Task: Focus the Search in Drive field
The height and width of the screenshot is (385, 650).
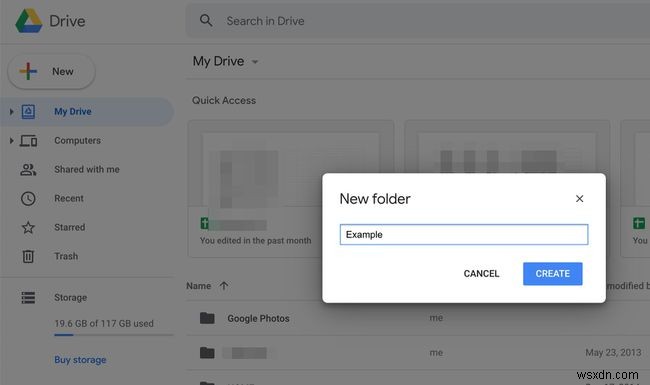Action: coord(418,21)
